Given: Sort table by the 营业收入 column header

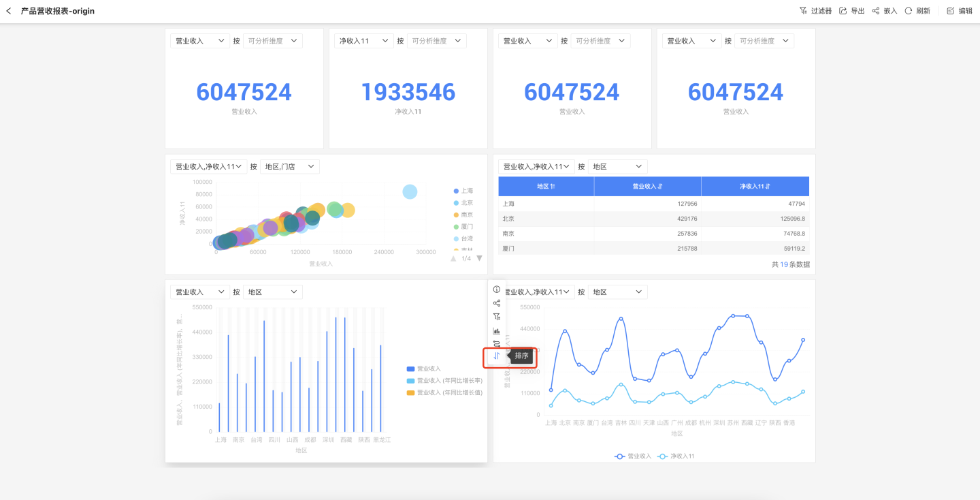Looking at the screenshot, I should tap(647, 186).
